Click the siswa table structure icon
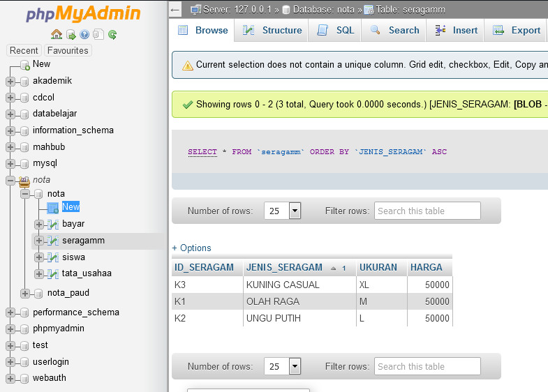The width and height of the screenshot is (548, 392). [53, 257]
